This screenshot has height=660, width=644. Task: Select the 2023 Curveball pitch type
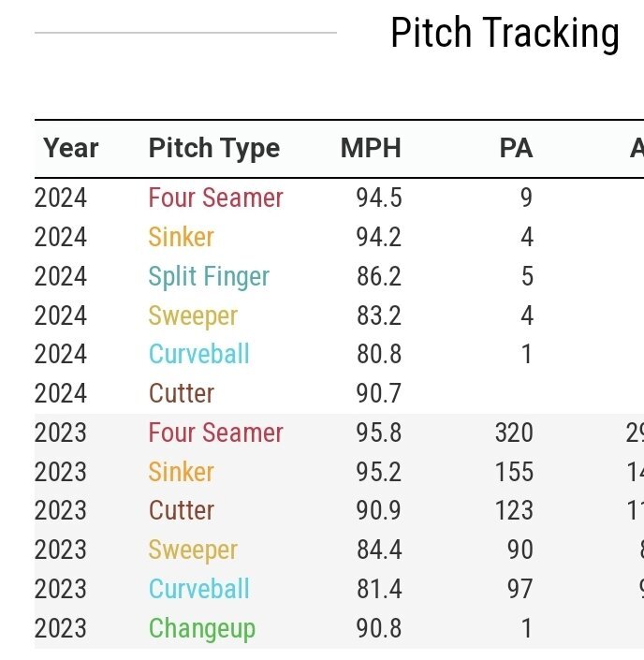coord(198,590)
